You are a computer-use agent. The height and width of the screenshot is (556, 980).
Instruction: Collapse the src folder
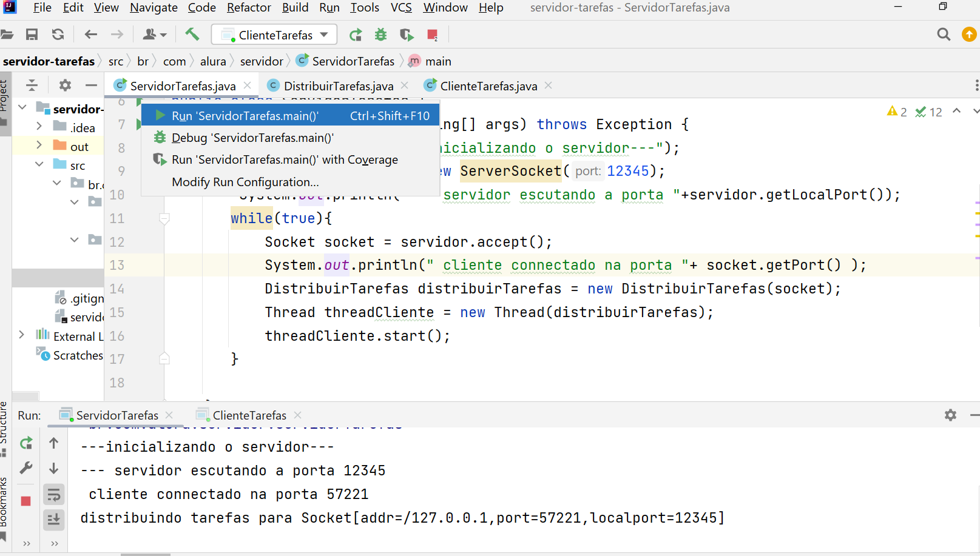pos(39,164)
